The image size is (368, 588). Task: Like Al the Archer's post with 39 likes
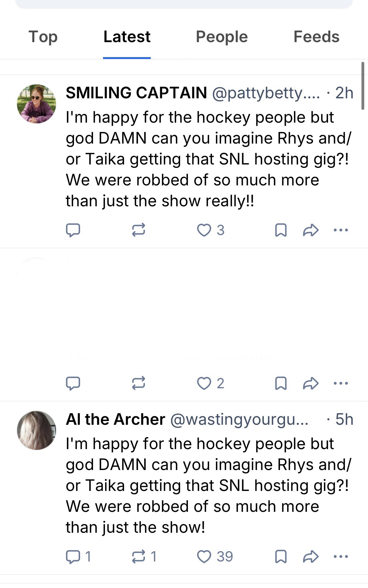pos(204,556)
